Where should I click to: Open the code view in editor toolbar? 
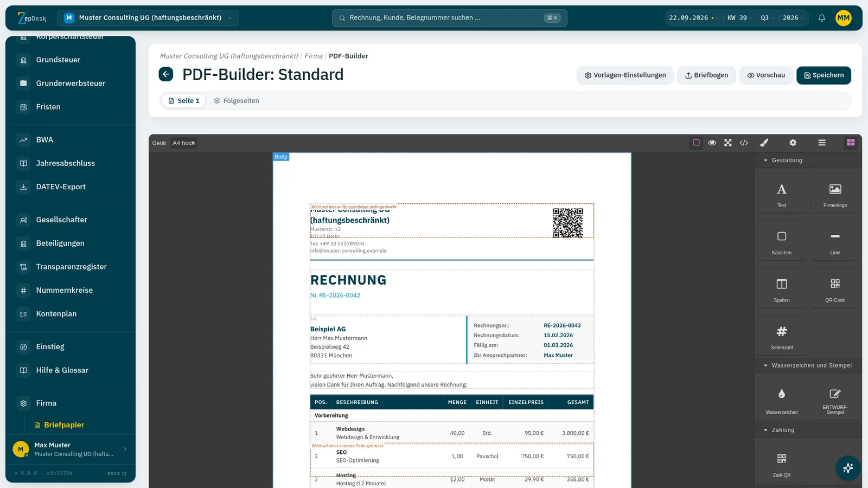click(x=744, y=143)
